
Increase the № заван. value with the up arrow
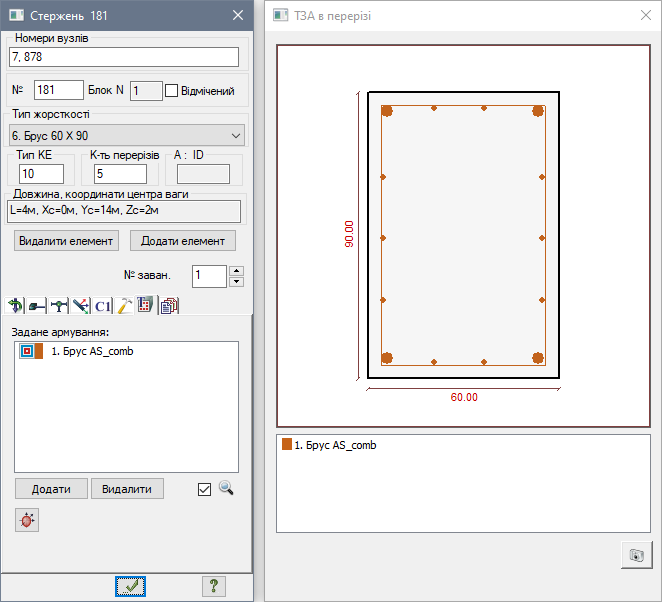click(237, 270)
